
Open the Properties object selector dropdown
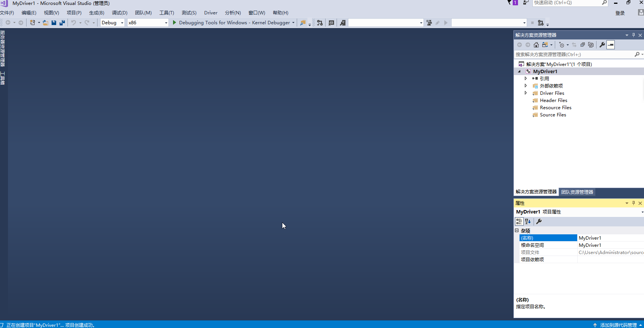[x=642, y=212]
